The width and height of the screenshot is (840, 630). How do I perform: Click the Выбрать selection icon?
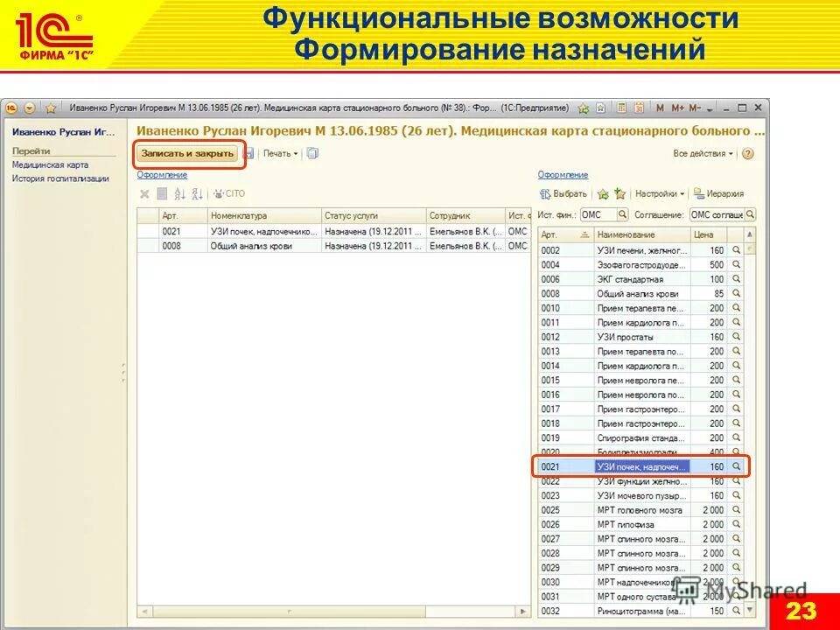pyautogui.click(x=544, y=192)
